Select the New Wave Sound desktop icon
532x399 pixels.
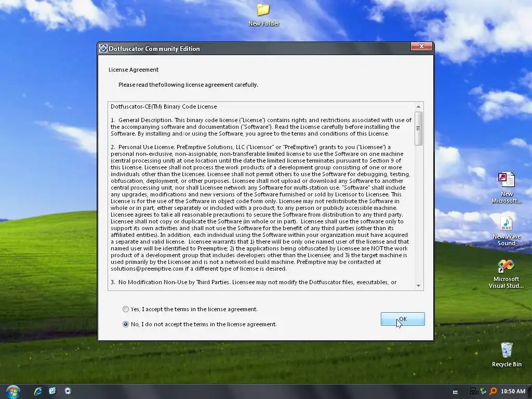pyautogui.click(x=506, y=231)
